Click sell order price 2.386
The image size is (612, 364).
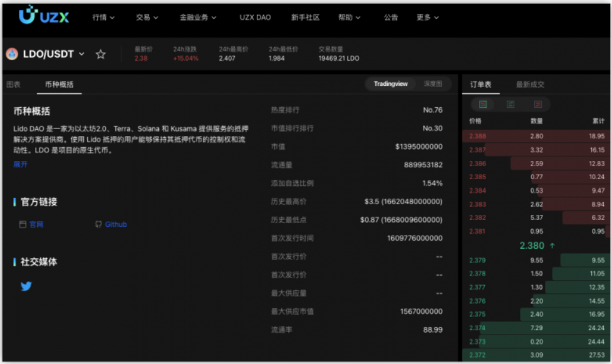tap(477, 164)
